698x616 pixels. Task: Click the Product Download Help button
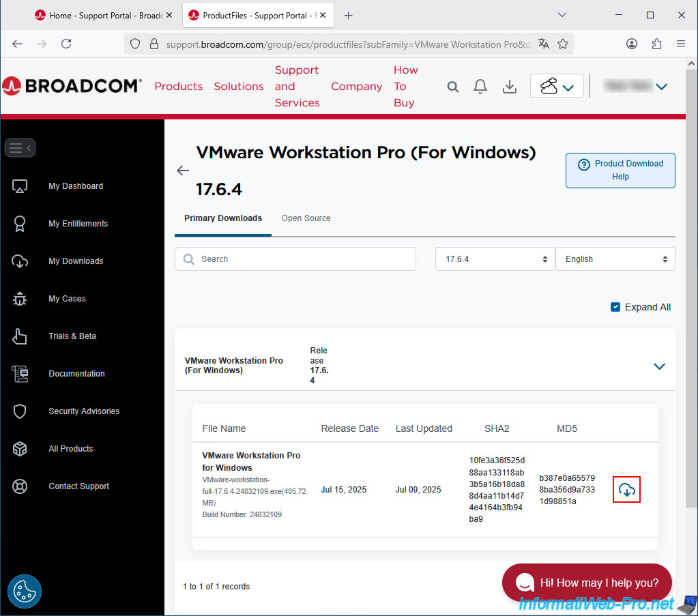click(x=620, y=170)
